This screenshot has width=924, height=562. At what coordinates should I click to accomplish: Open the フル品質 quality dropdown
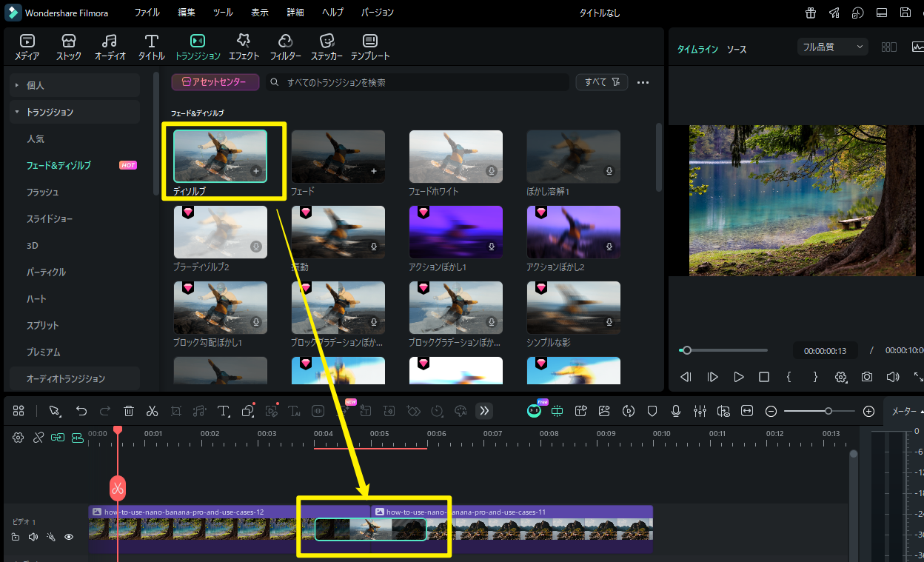(x=831, y=46)
